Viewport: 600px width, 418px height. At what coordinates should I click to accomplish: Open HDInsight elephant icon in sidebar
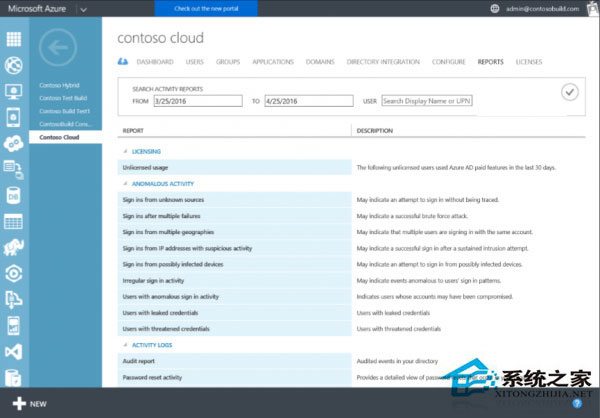coord(14,248)
